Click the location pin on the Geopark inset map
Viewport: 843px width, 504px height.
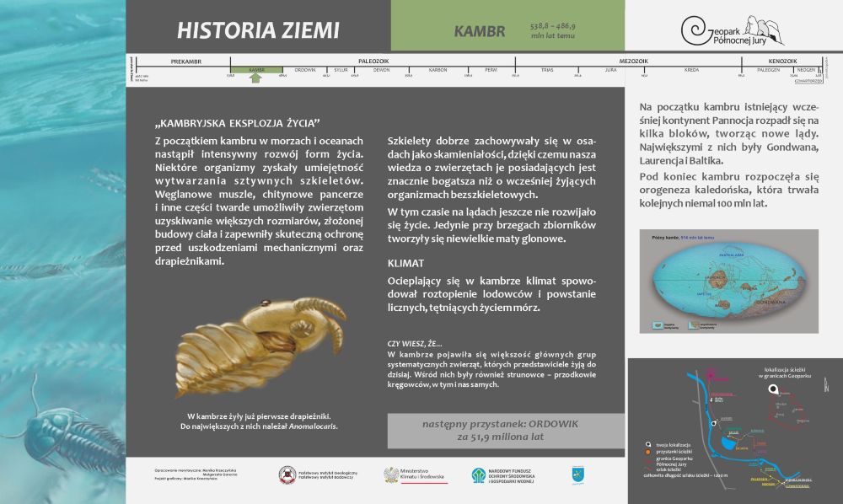coord(774,389)
